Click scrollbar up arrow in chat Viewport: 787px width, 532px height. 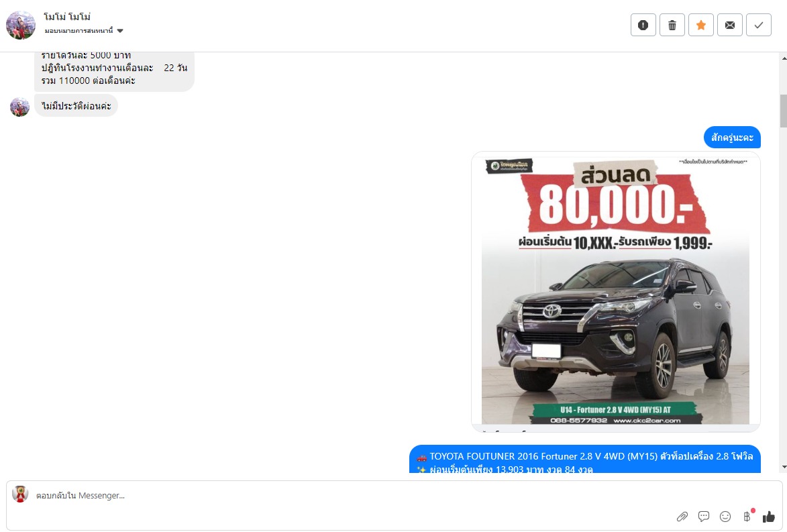[784, 58]
